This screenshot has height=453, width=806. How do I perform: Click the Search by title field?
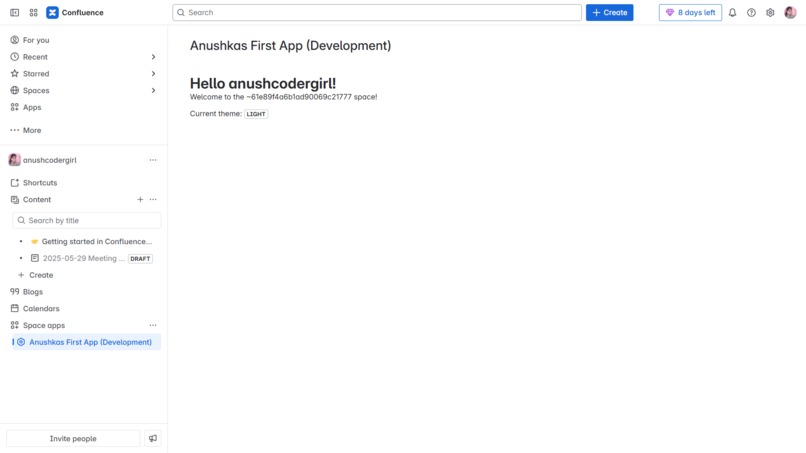click(x=86, y=220)
